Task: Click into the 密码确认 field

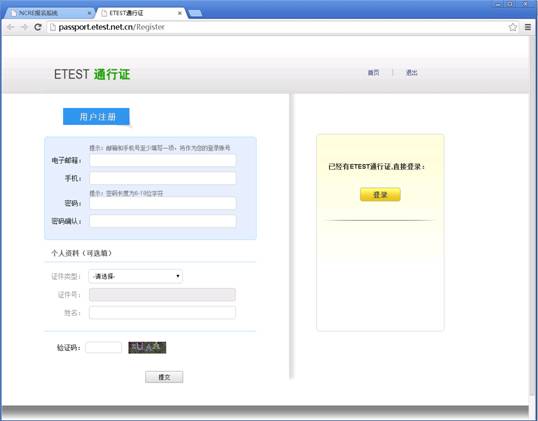Action: (163, 221)
